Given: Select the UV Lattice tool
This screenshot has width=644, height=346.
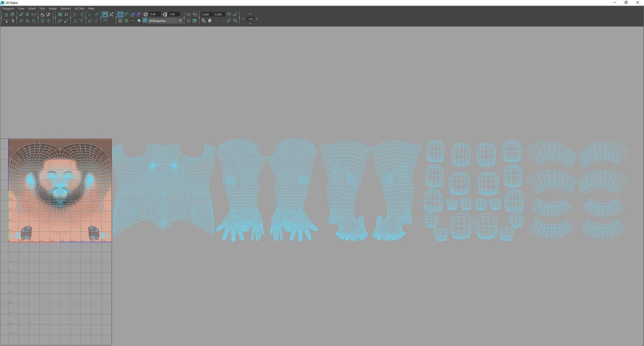Looking at the screenshot, I should point(6,15).
